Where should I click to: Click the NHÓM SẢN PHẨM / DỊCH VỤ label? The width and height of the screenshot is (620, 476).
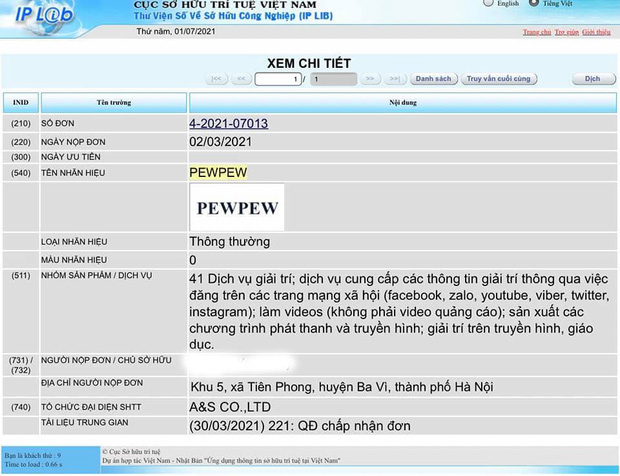point(96,276)
